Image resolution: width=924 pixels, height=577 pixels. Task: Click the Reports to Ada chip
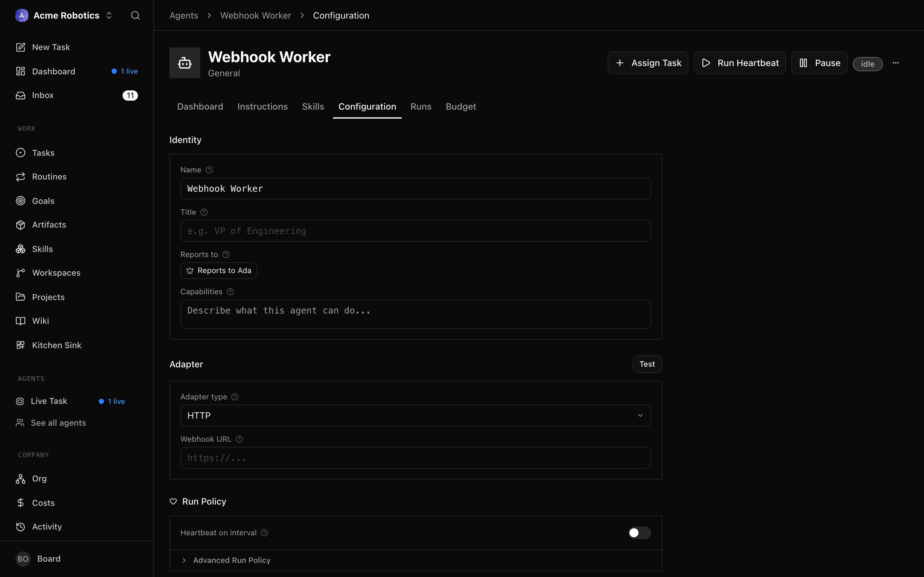[218, 271]
